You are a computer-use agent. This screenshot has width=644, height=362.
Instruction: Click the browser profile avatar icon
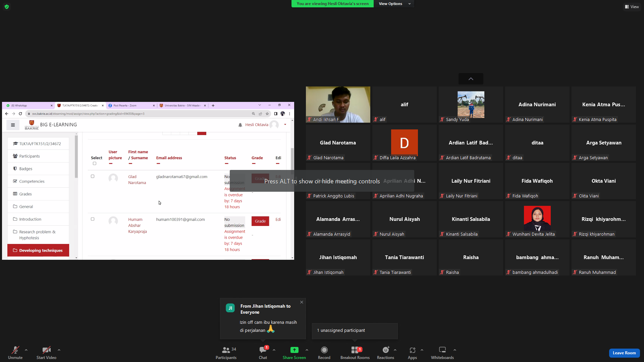coord(283,114)
